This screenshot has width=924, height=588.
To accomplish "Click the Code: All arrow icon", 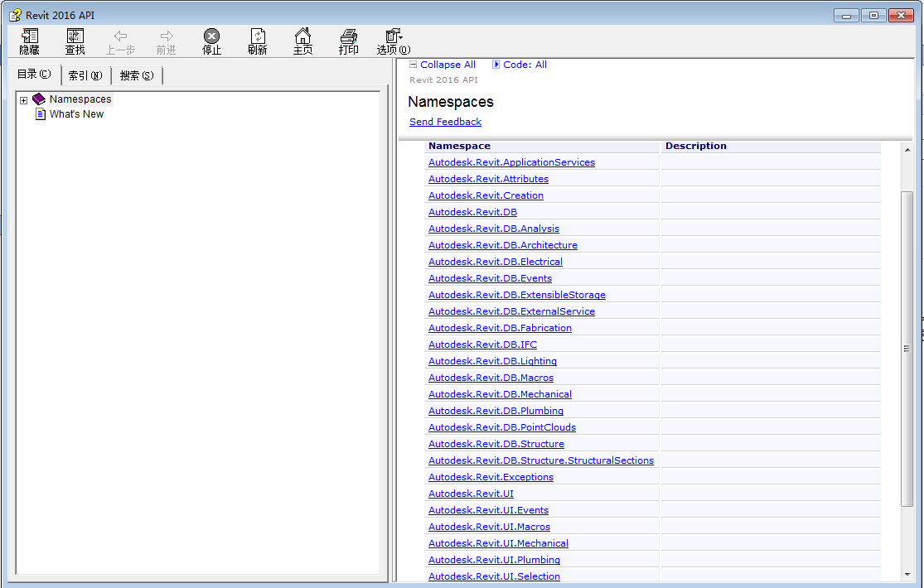I will (x=496, y=65).
